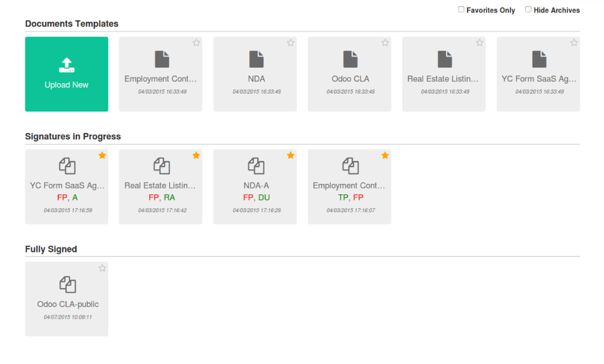Open the NDA template document icon
The width and height of the screenshot is (604, 364).
pyautogui.click(x=256, y=59)
